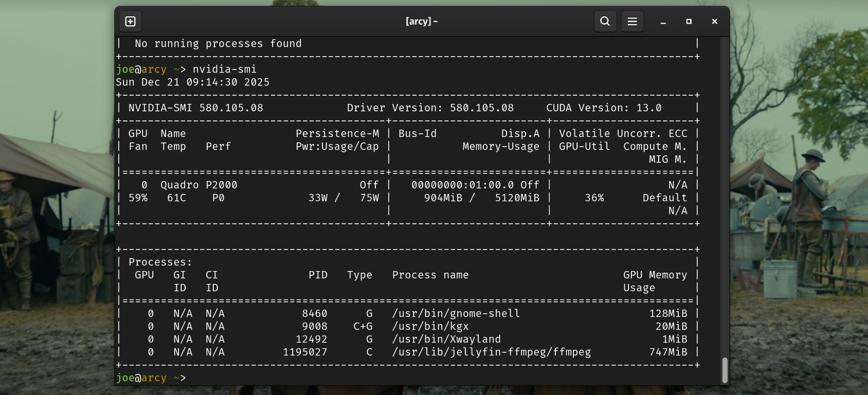Click the Driver Version 580.105.08 text
The height and width of the screenshot is (395, 868).
click(x=430, y=108)
